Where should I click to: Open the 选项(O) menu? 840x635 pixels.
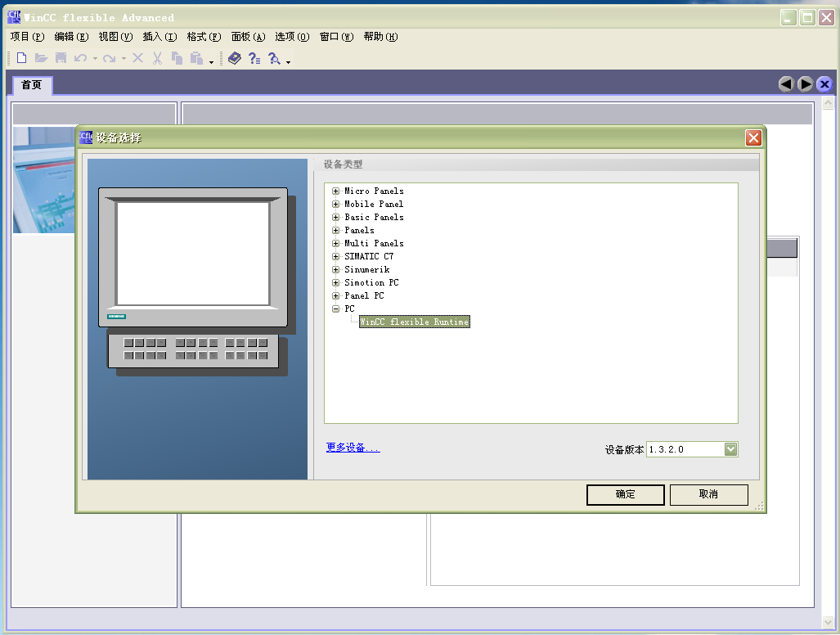292,37
